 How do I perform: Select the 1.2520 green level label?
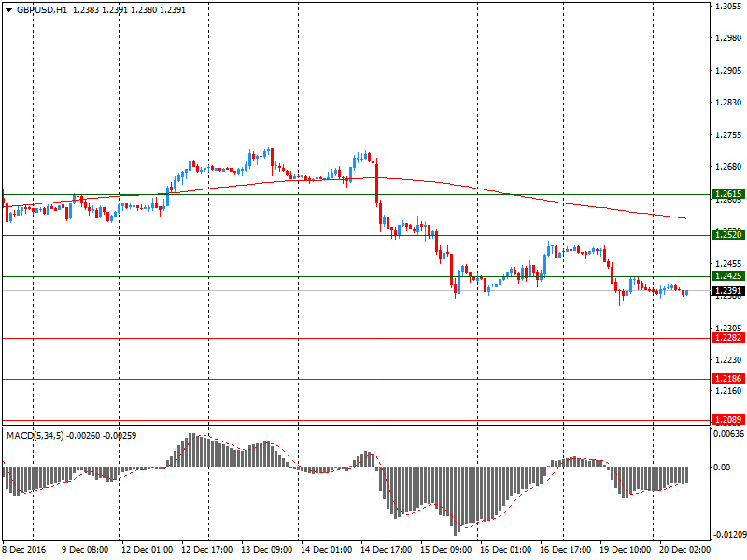pyautogui.click(x=728, y=234)
